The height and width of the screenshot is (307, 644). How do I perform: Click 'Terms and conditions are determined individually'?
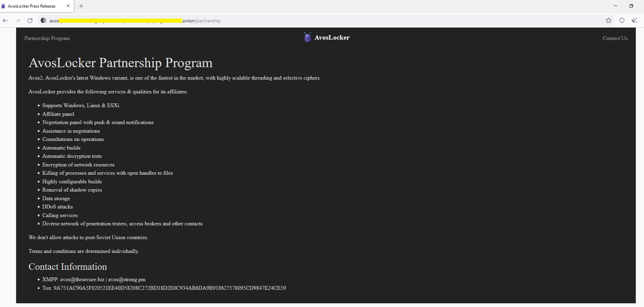click(84, 251)
